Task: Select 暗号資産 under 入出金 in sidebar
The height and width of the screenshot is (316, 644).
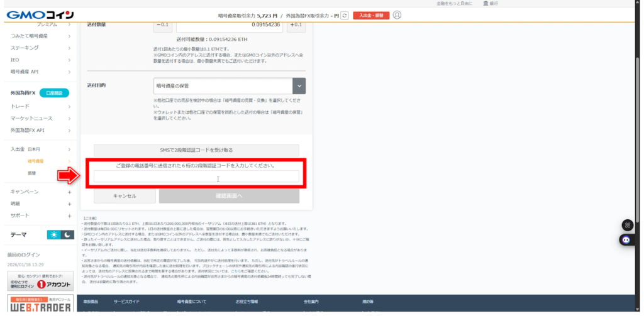Action: pyautogui.click(x=35, y=161)
